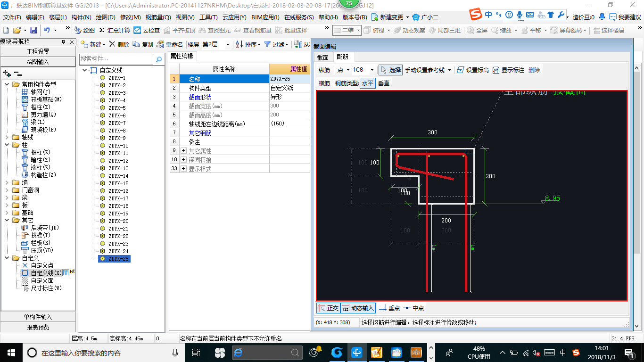The height and width of the screenshot is (362, 644).
Task: Click the Windows Start button
Action: tap(11, 353)
